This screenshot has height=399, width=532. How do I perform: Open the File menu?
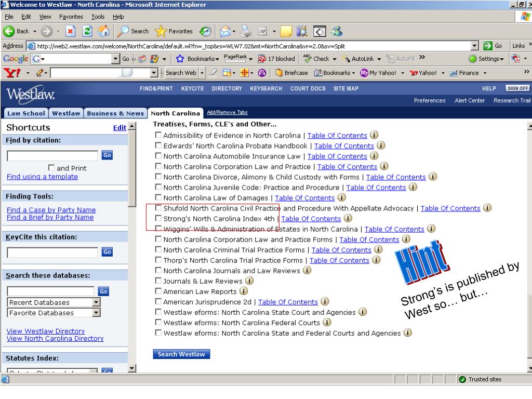tap(9, 17)
